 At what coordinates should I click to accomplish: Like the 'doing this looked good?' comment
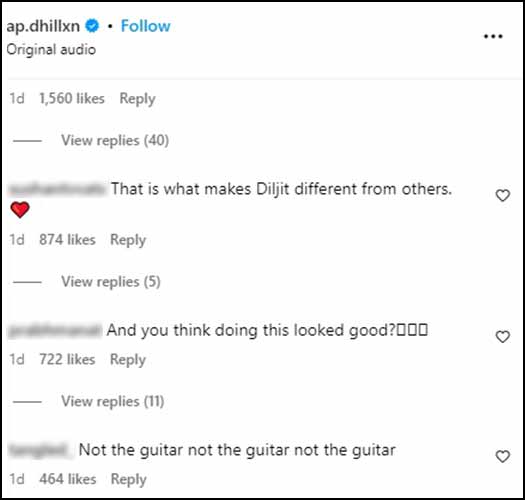[x=502, y=337]
